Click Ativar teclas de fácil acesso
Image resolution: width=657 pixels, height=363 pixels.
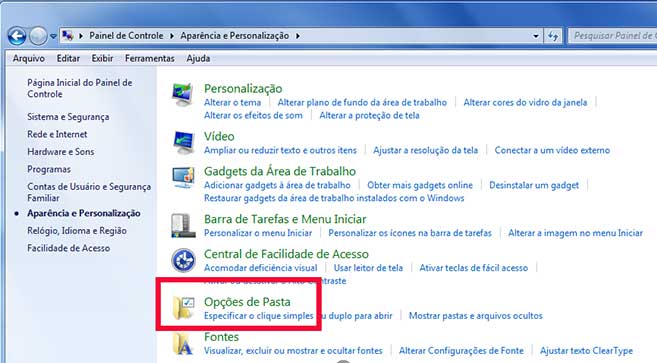click(x=473, y=268)
